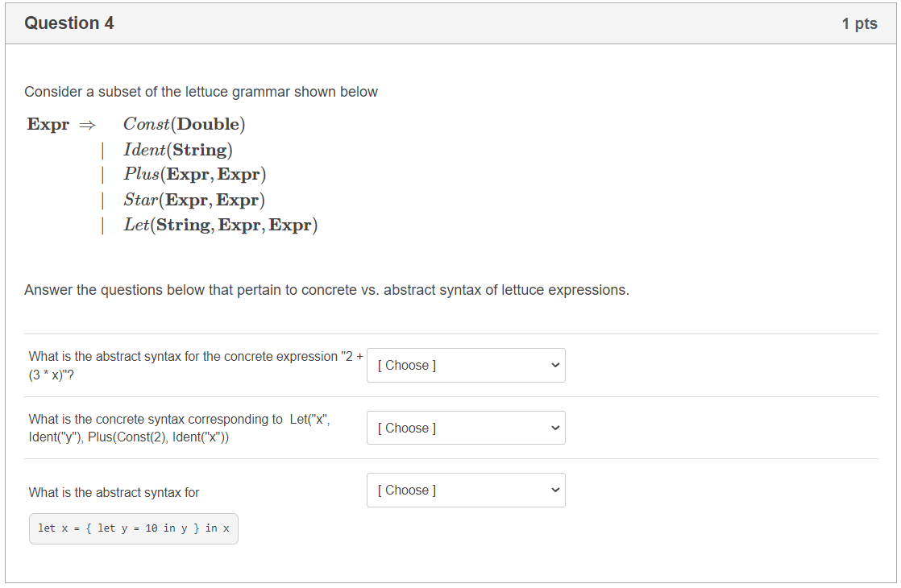Click the Const(Double) grammar rule
This screenshot has height=588, width=901.
184,124
